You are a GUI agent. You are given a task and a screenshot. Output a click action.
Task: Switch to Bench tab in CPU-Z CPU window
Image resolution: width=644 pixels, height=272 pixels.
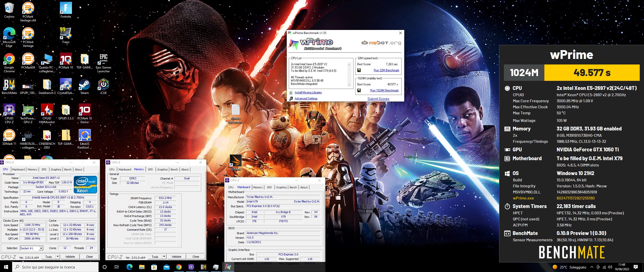pyautogui.click(x=68, y=169)
